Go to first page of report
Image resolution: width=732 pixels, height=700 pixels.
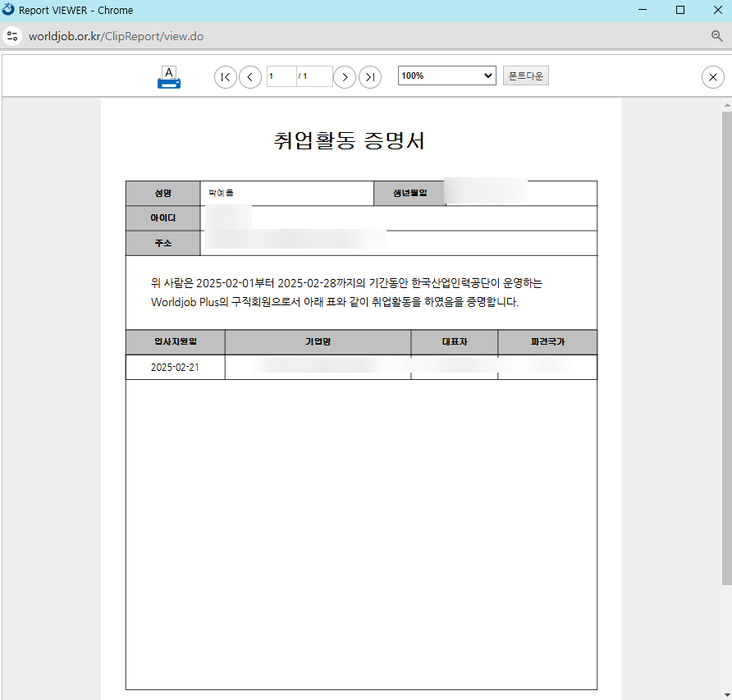(x=226, y=77)
